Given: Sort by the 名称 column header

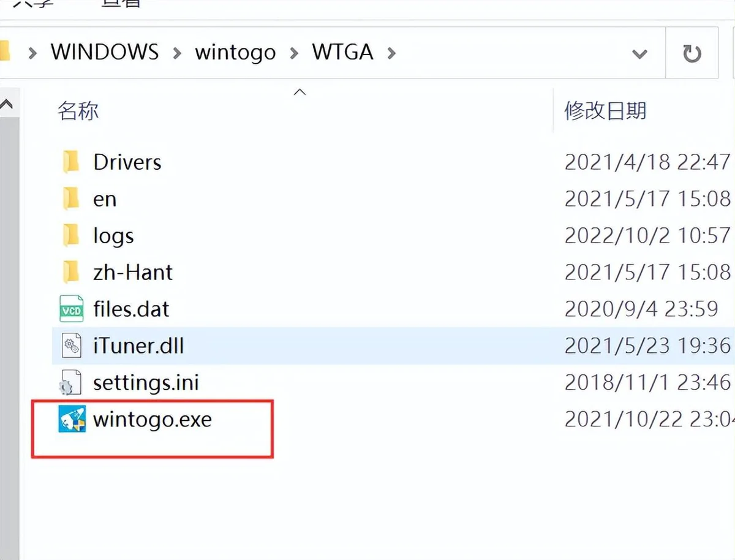Looking at the screenshot, I should pos(78,111).
